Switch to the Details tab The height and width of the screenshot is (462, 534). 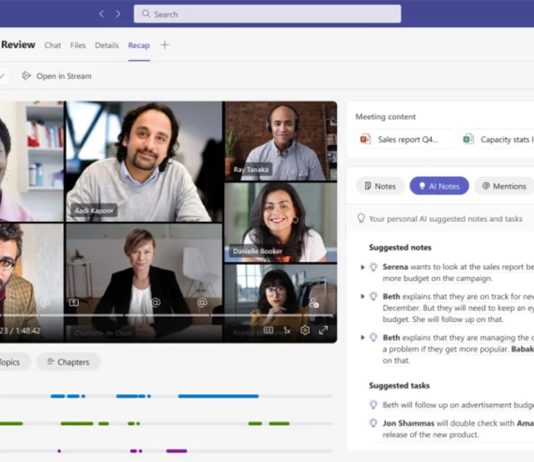pyautogui.click(x=107, y=45)
